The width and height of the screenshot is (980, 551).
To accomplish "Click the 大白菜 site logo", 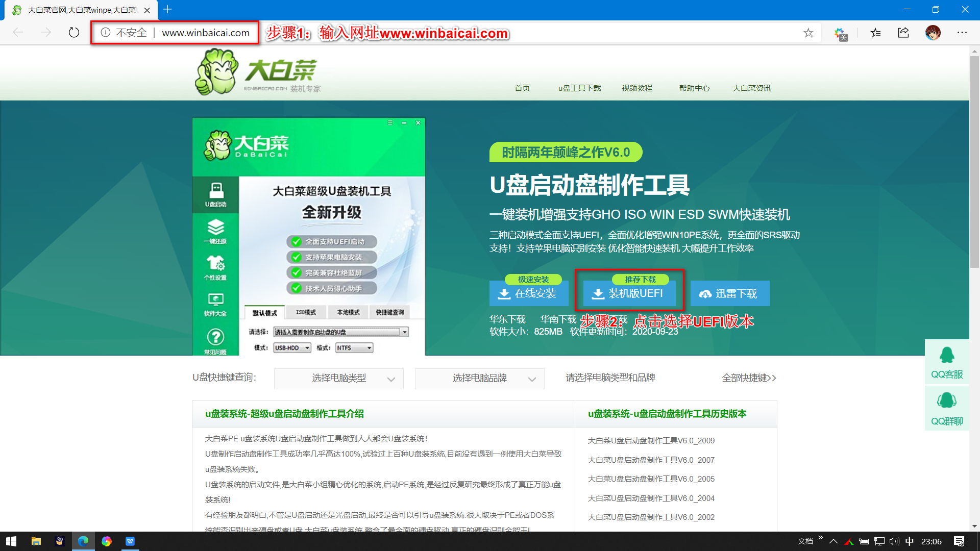I will [257, 71].
